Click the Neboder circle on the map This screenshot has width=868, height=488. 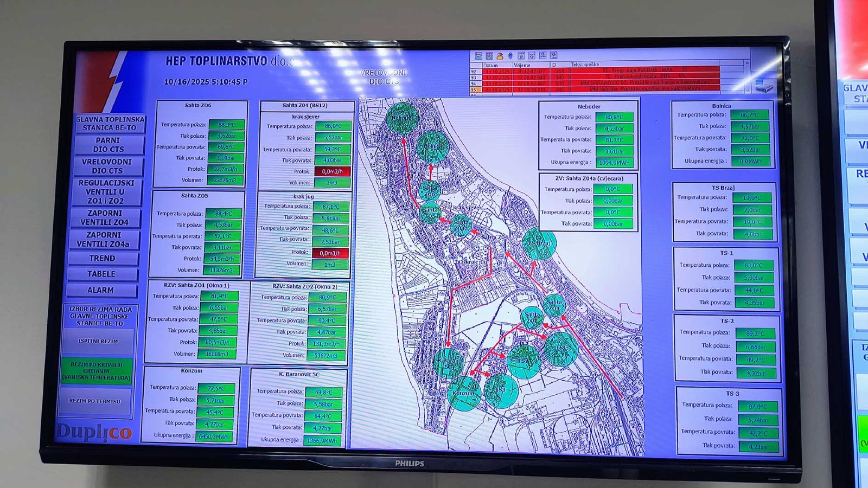pos(402,118)
